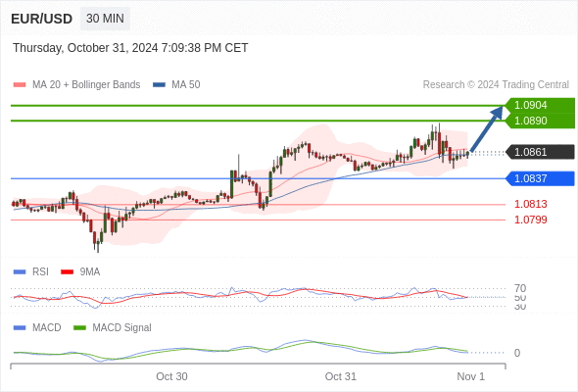The height and width of the screenshot is (392, 578).
Task: Click the Oct 30 date axis label
Action: (x=171, y=376)
